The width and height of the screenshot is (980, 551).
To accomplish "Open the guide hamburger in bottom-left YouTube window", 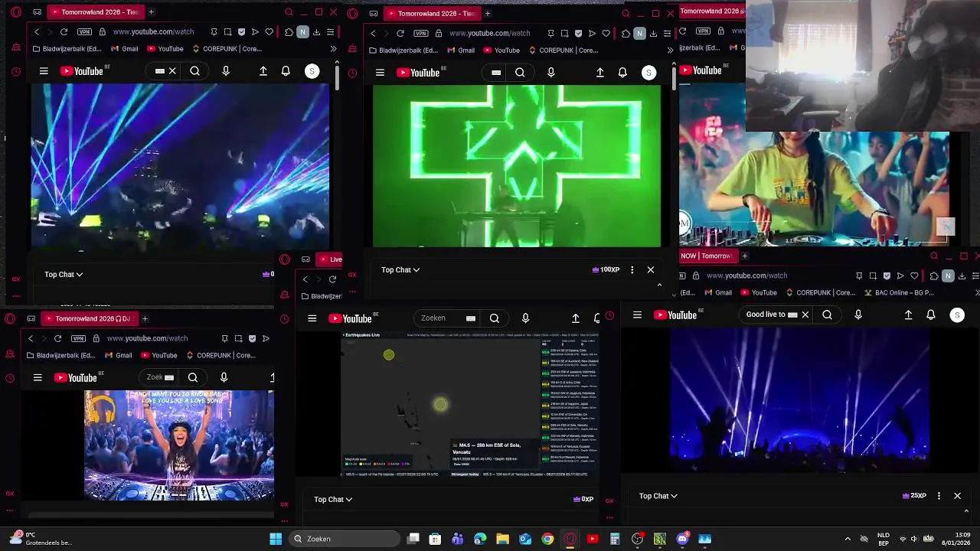I will pos(38,377).
